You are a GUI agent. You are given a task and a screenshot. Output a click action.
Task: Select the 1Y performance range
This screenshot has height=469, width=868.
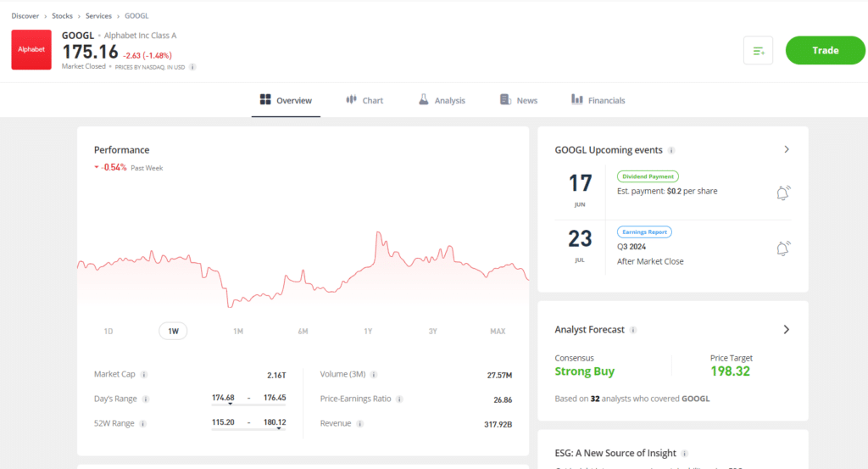tap(368, 331)
